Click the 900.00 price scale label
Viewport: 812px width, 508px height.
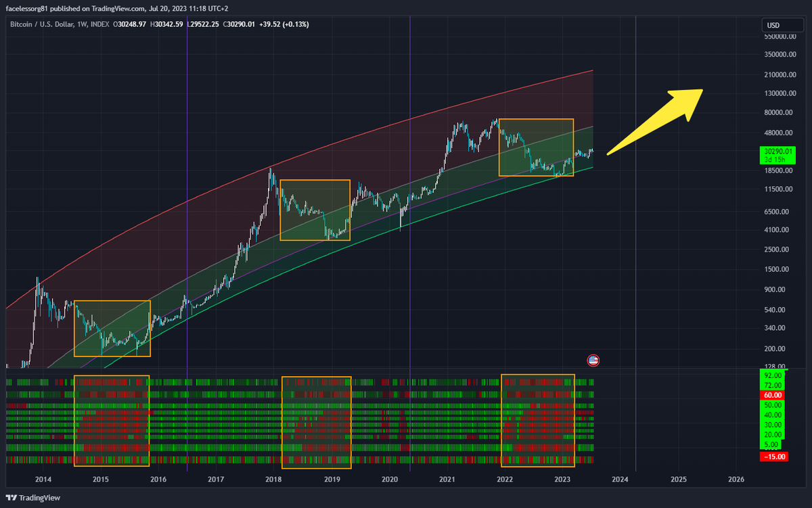(x=775, y=290)
